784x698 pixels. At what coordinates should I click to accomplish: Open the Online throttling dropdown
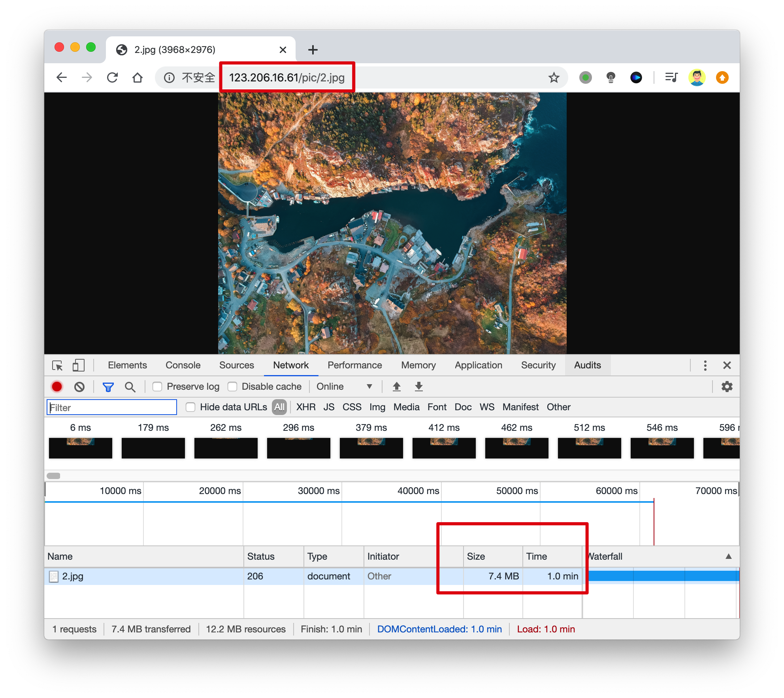(344, 387)
